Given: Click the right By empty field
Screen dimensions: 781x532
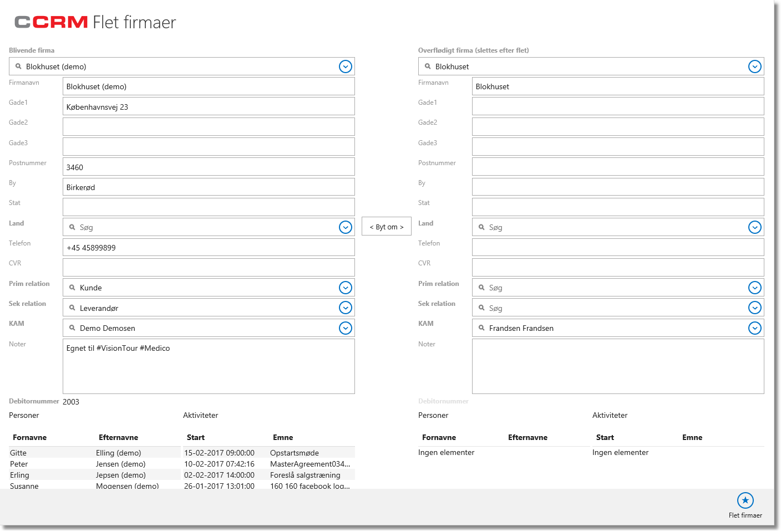Looking at the screenshot, I should (x=618, y=187).
